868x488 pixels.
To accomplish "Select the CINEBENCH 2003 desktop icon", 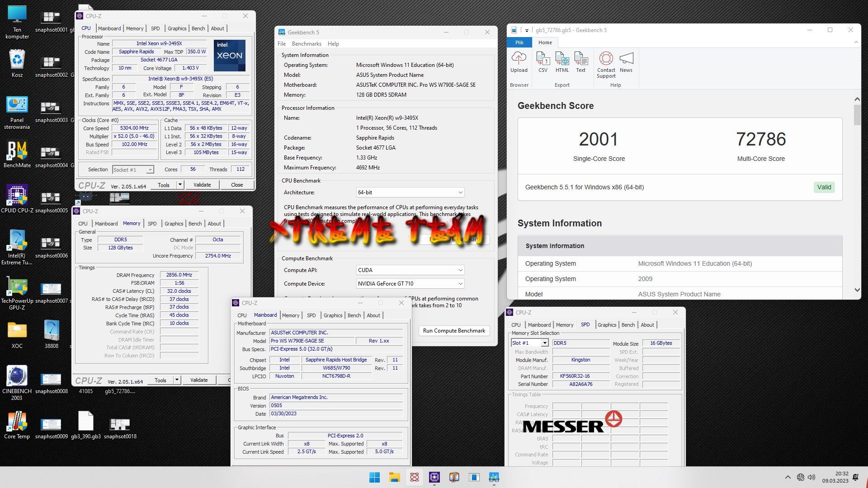I will coord(17,383).
